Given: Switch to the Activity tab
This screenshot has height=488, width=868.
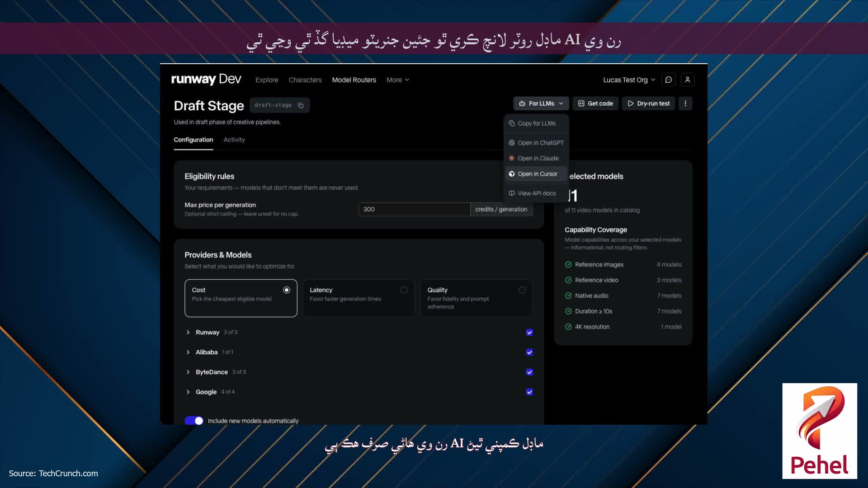Looking at the screenshot, I should pyautogui.click(x=234, y=140).
